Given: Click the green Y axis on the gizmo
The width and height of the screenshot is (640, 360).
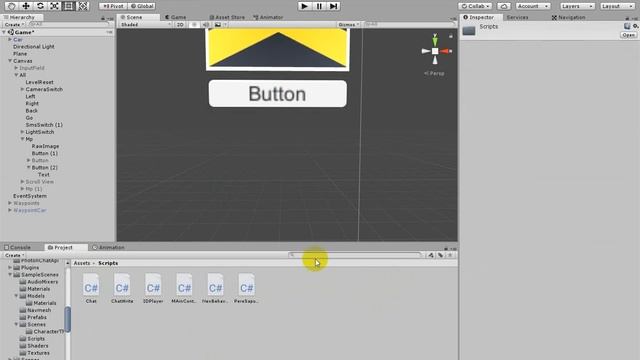Looking at the screenshot, I should point(435,40).
